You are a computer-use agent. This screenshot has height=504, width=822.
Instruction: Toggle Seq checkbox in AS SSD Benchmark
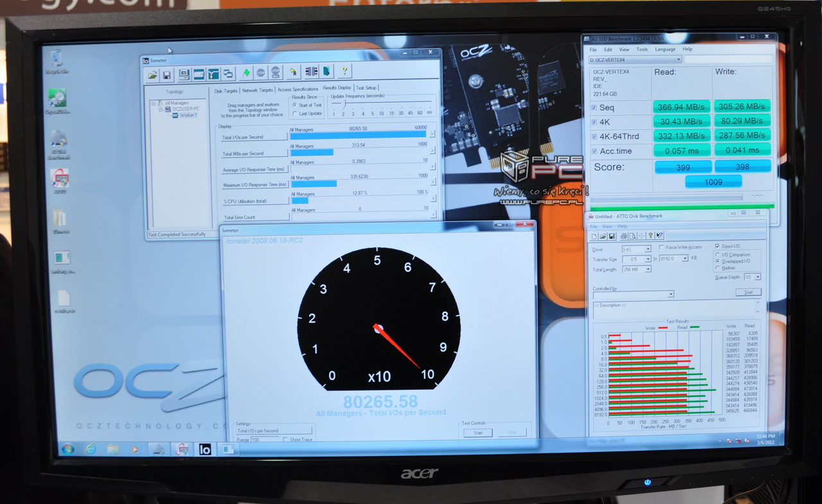594,107
